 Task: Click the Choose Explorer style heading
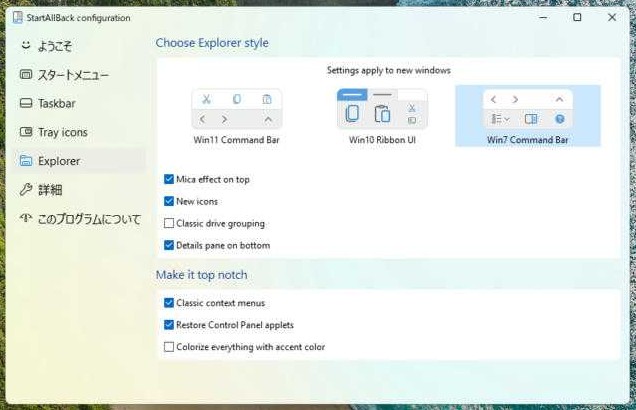click(x=212, y=43)
